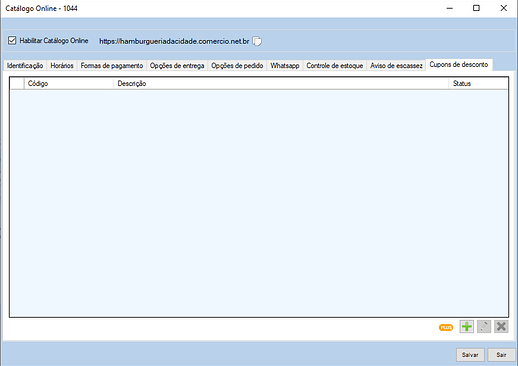518x366 pixels.
Task: Click the orange PLUS badge
Action: pos(446,327)
